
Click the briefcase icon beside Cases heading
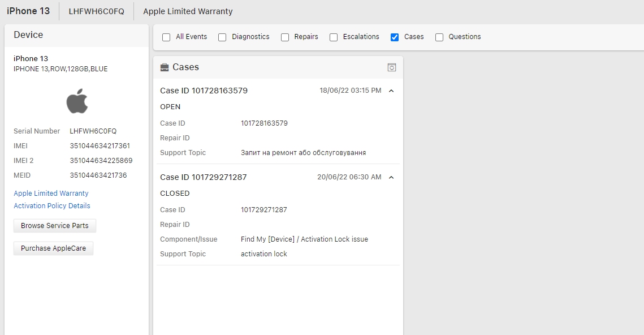click(x=165, y=67)
